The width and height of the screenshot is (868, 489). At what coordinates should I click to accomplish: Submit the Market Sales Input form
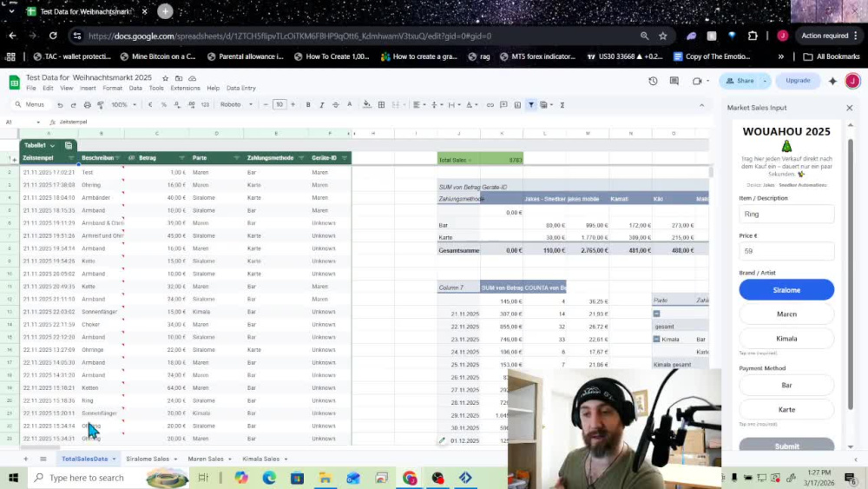tap(786, 446)
